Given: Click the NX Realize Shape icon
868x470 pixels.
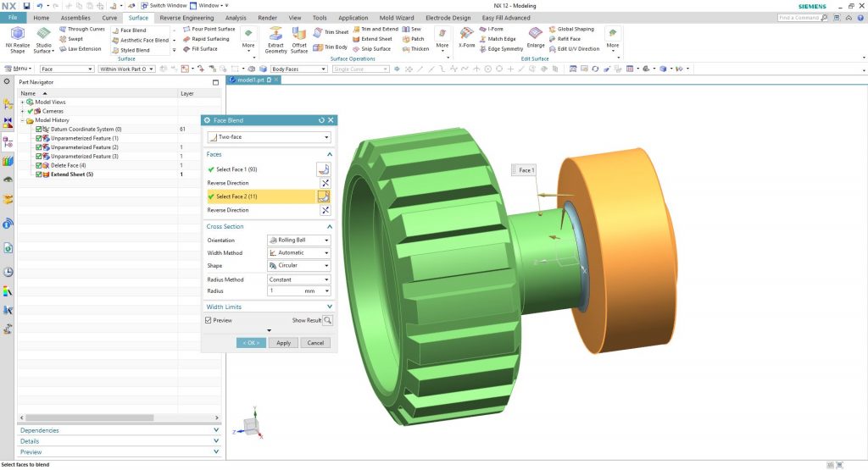Looking at the screenshot, I should point(16,33).
